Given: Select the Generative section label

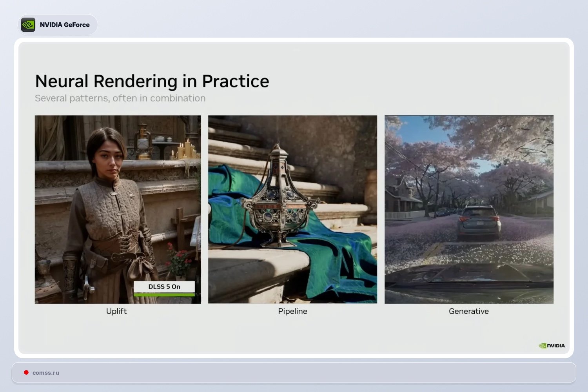Looking at the screenshot, I should click(468, 311).
